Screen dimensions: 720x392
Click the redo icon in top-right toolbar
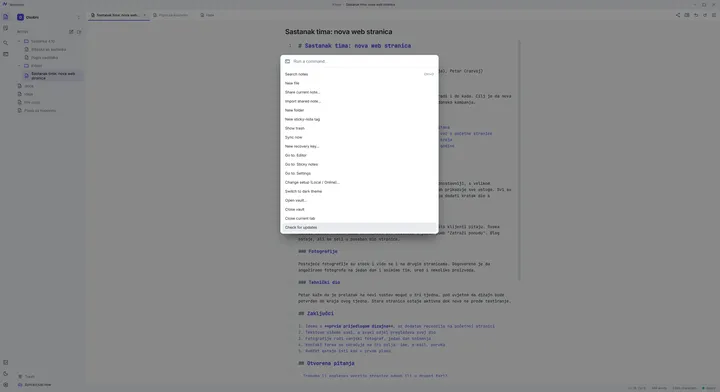click(x=705, y=15)
